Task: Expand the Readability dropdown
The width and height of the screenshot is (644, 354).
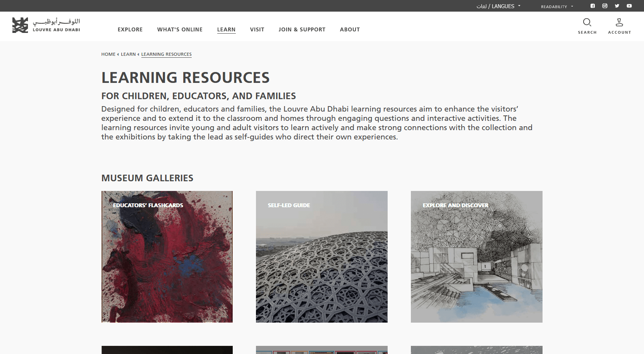Action: (557, 7)
